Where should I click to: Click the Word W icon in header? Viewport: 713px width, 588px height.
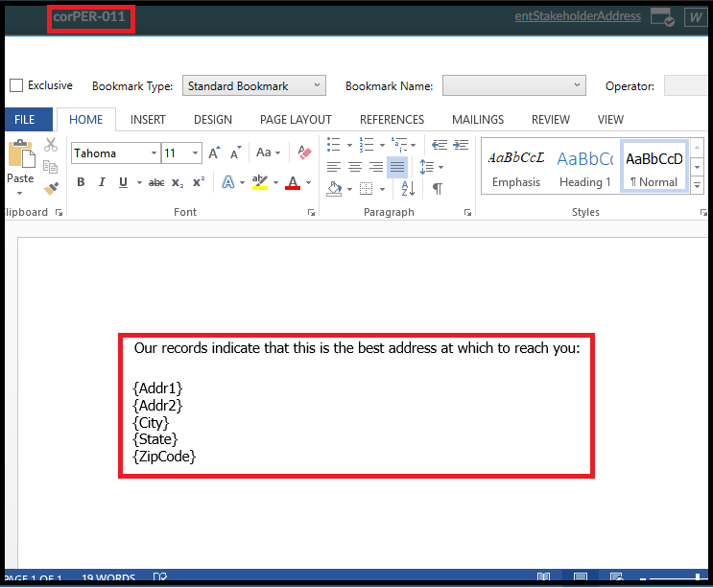[696, 17]
